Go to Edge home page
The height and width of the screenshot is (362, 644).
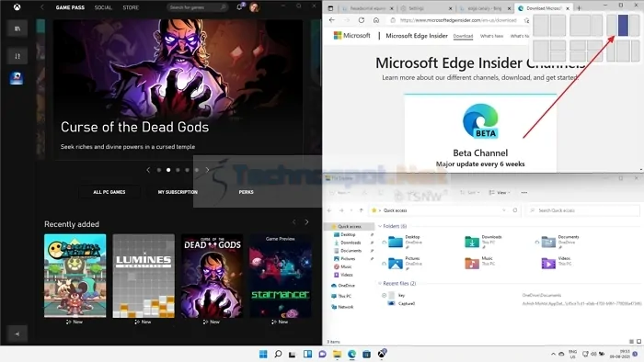(x=376, y=20)
